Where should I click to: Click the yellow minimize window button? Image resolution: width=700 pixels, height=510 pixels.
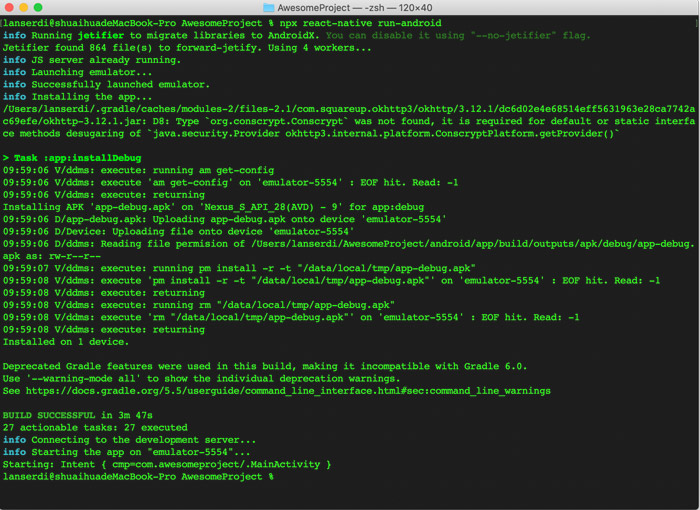(24, 7)
